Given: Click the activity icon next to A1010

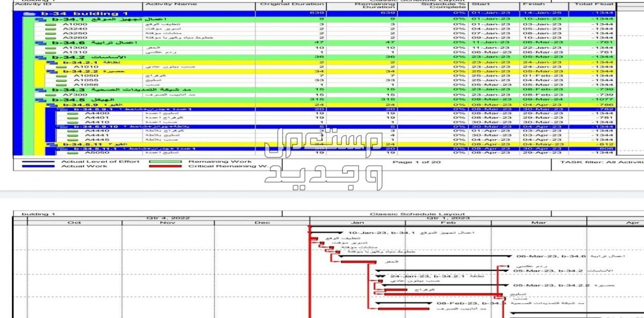Looking at the screenshot, I should click(x=62, y=67).
